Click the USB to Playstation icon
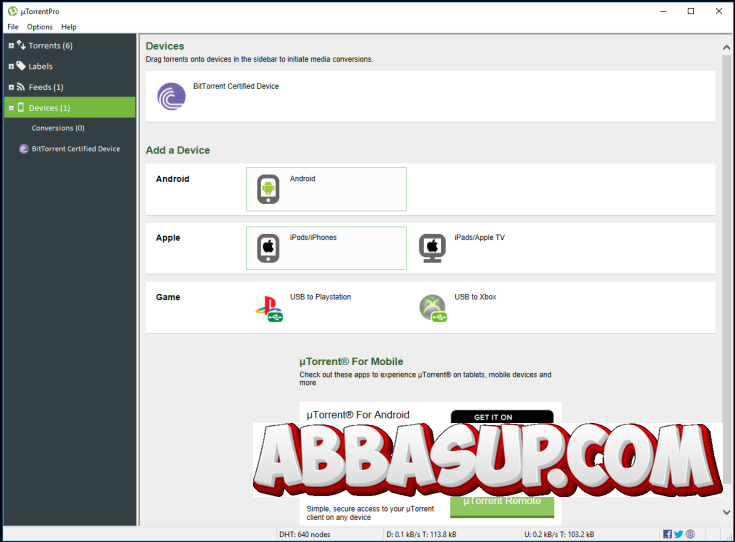Screen dimensions: 735x542 tap(269, 309)
